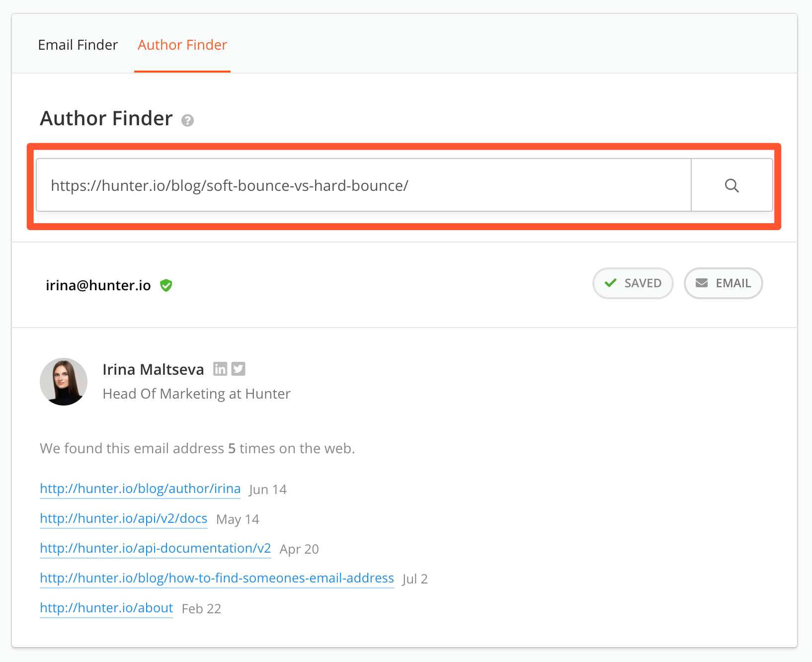This screenshot has width=812, height=662.
Task: Open the how-to-find-someones-email-address blog link
Action: [x=217, y=578]
